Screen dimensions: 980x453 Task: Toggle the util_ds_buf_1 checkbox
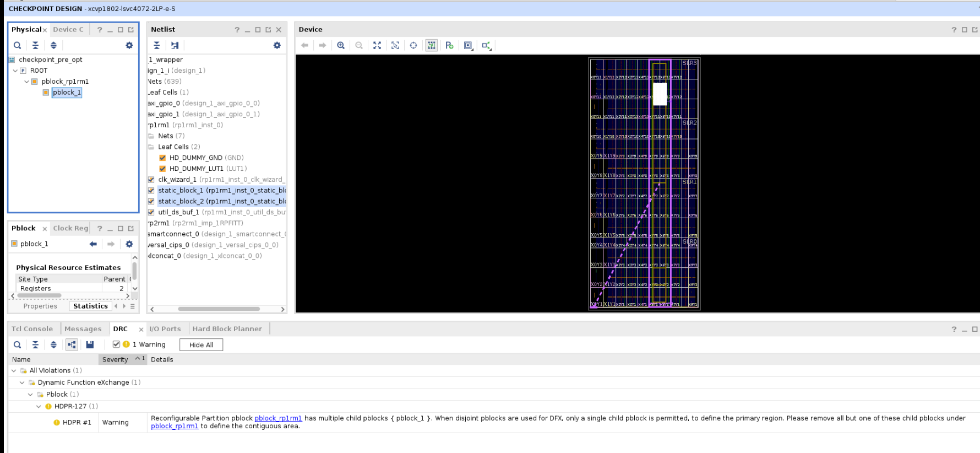tap(151, 212)
